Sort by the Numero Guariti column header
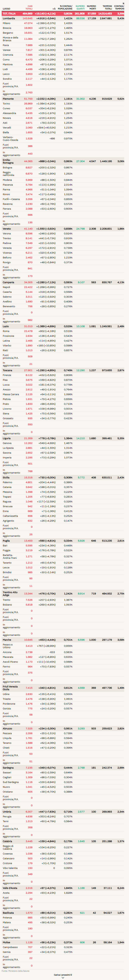 (x=80, y=7)
